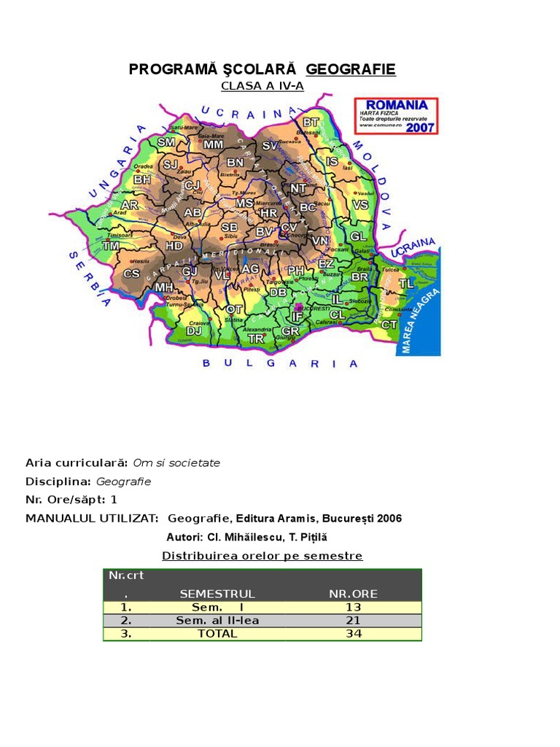
Task: Click the county code 'IF' on the map
Action: 297,316
